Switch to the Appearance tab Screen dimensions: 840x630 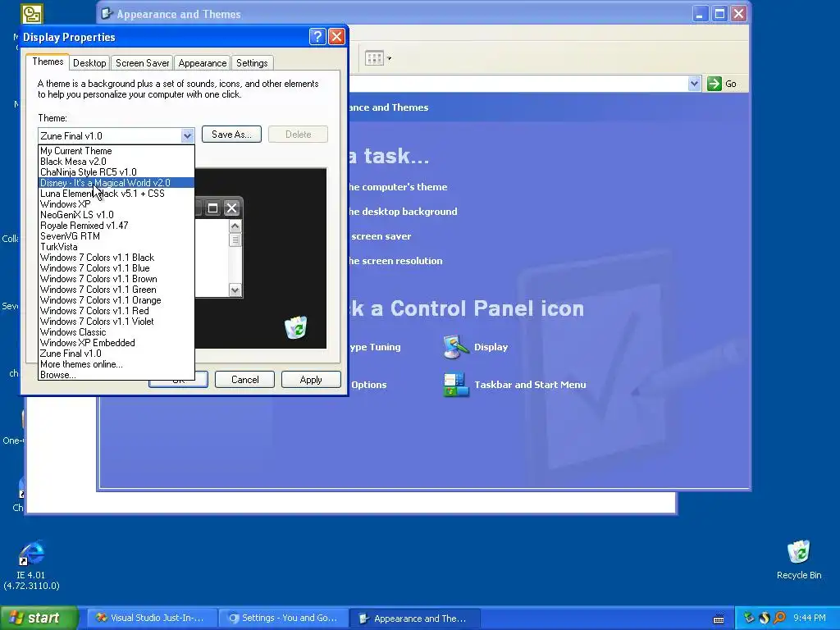(203, 62)
